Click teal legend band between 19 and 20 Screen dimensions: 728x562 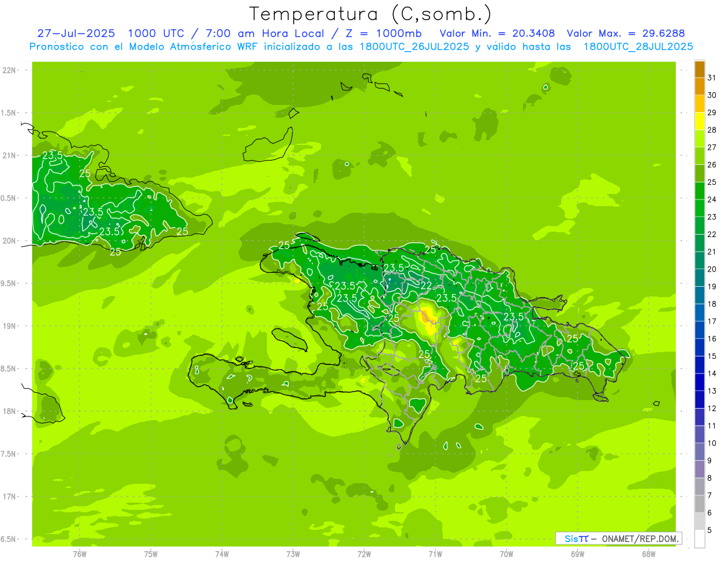point(699,278)
